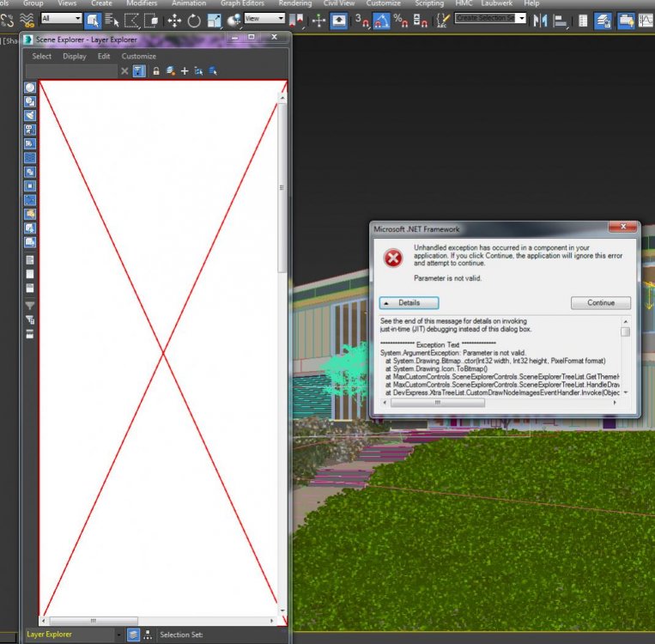This screenshot has height=644, width=655.
Task: Clear the Scene Explorer search with X icon
Action: pos(124,71)
